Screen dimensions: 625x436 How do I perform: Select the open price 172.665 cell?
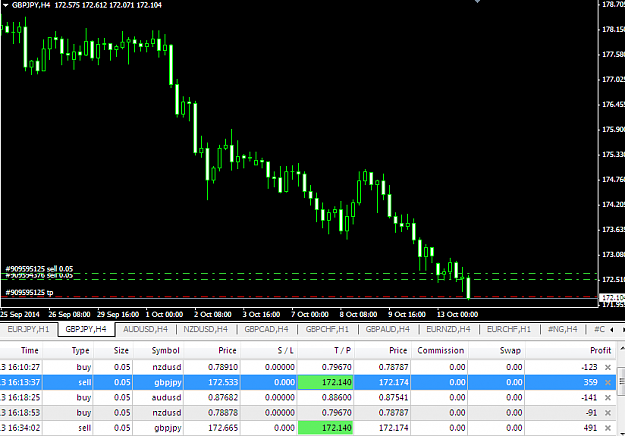point(212,428)
